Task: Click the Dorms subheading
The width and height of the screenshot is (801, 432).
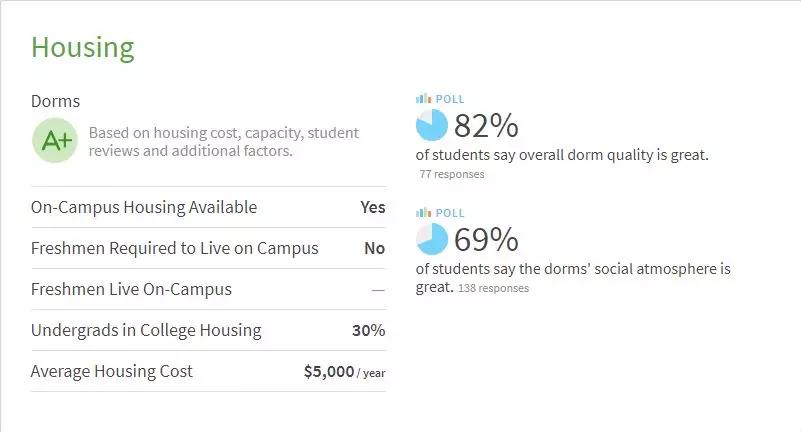Action: coord(55,101)
